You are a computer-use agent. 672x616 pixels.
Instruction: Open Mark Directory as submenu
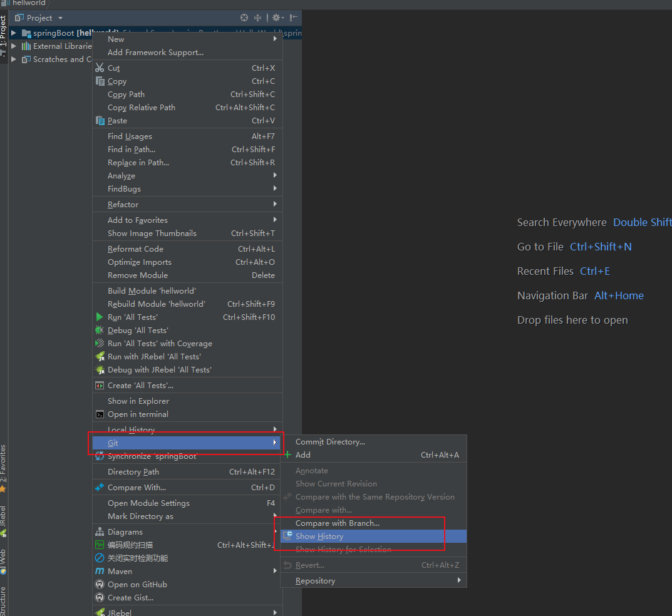187,516
